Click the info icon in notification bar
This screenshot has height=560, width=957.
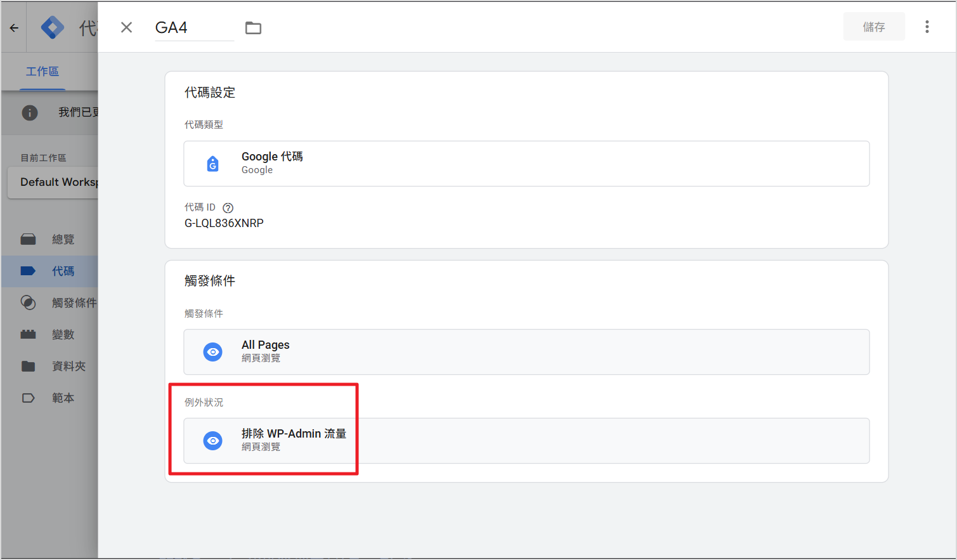(x=30, y=112)
